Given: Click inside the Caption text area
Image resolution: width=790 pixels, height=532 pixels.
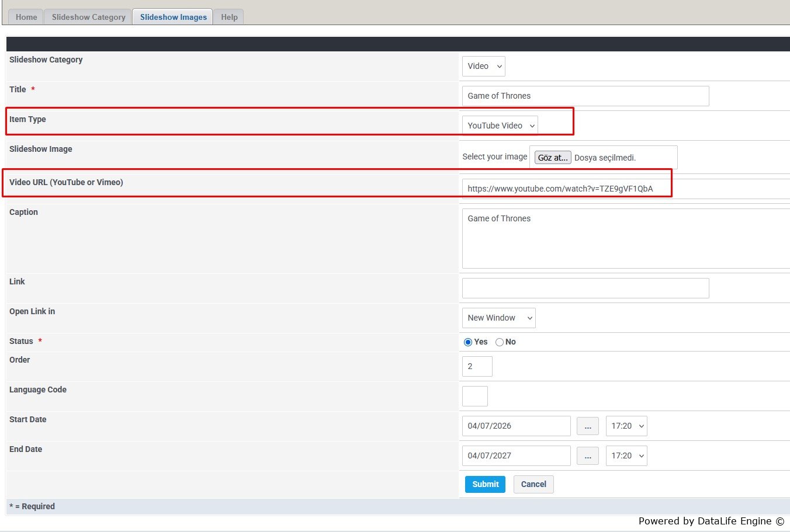Looking at the screenshot, I should [625, 238].
